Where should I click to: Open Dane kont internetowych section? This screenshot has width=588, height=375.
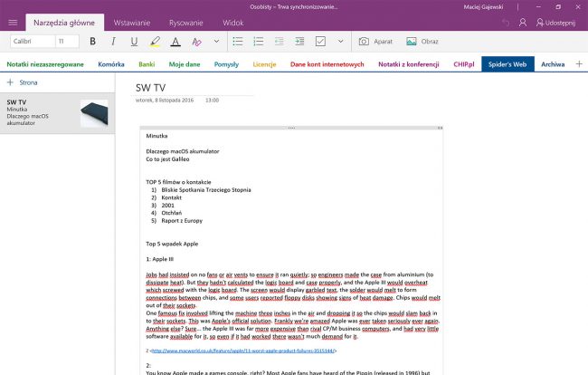point(327,64)
